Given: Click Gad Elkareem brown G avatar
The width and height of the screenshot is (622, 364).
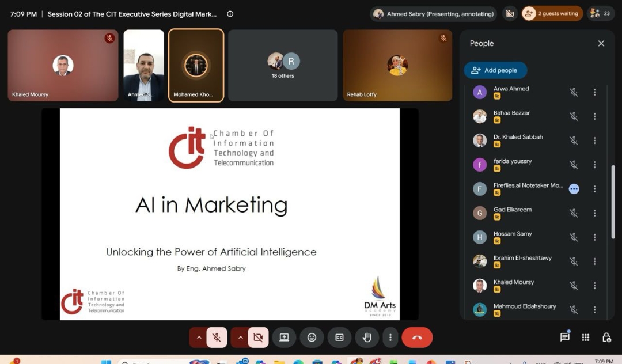Looking at the screenshot, I should coord(480,213).
